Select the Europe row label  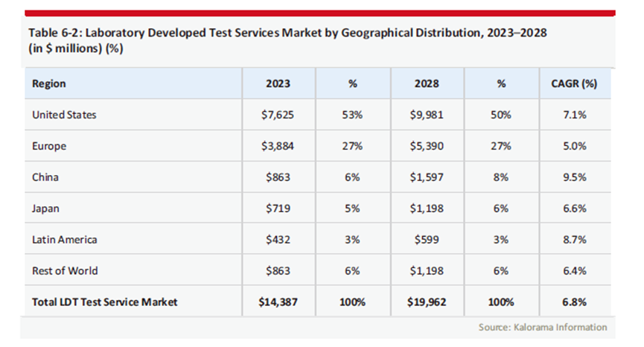(49, 146)
